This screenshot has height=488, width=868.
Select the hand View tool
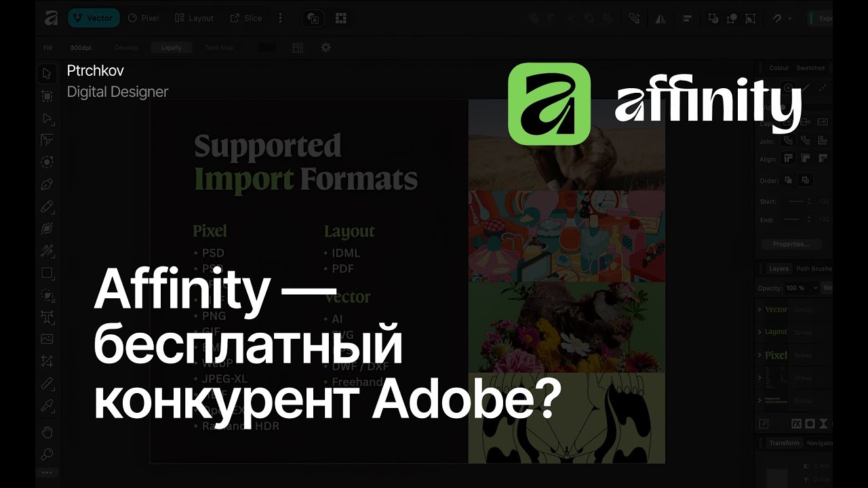point(47,432)
